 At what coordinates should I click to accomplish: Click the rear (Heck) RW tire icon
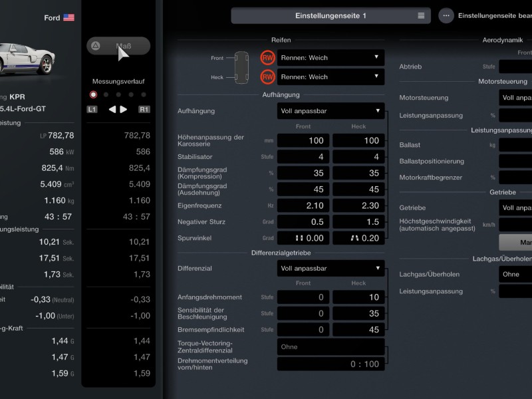267,77
